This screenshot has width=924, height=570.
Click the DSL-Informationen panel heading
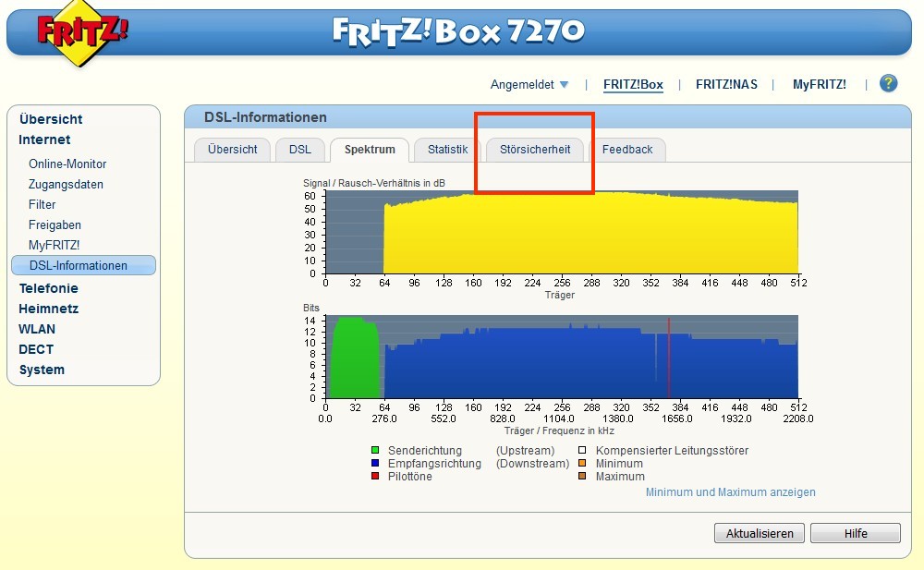tap(265, 117)
